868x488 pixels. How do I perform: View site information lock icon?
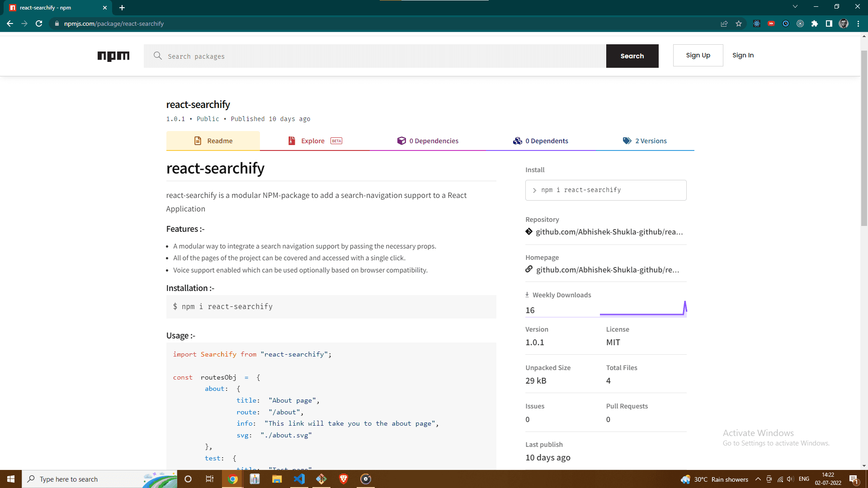pos(57,23)
